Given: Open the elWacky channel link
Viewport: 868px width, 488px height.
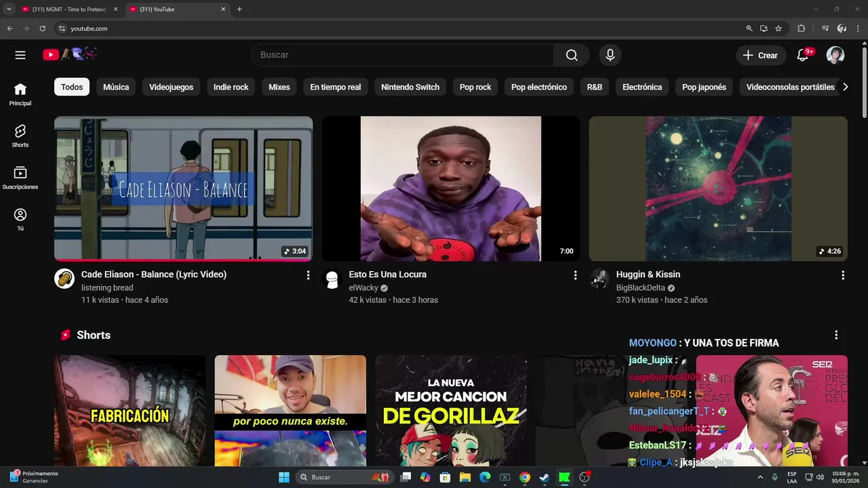Looking at the screenshot, I should pyautogui.click(x=363, y=288).
